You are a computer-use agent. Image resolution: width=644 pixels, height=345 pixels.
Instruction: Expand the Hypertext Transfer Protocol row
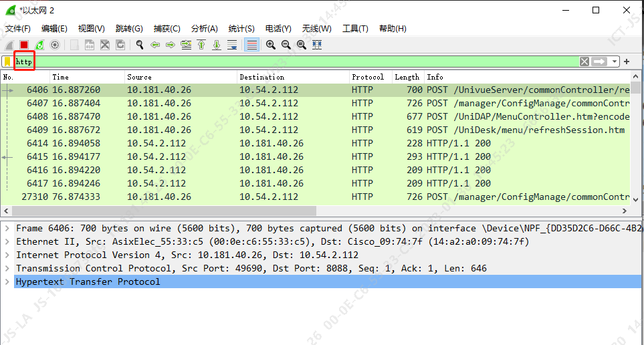click(x=7, y=281)
